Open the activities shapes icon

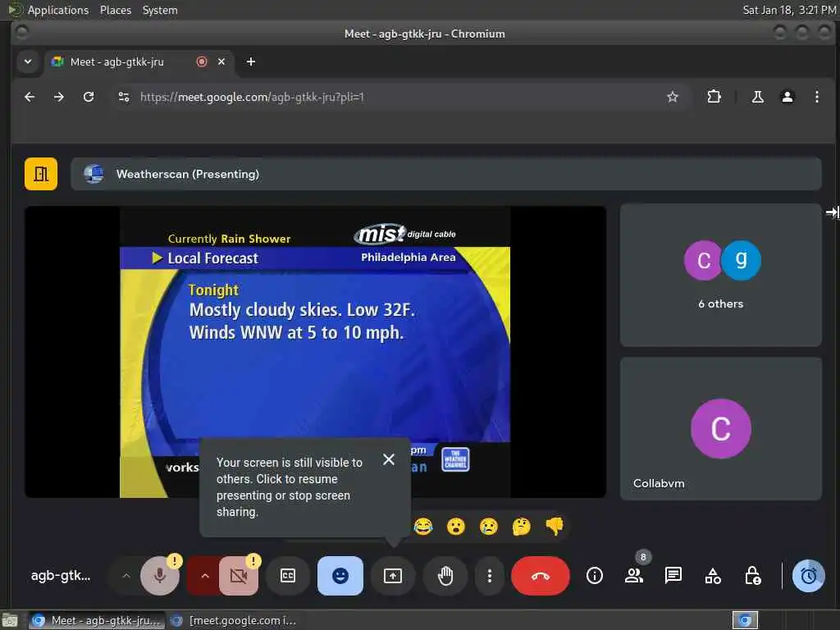click(713, 576)
